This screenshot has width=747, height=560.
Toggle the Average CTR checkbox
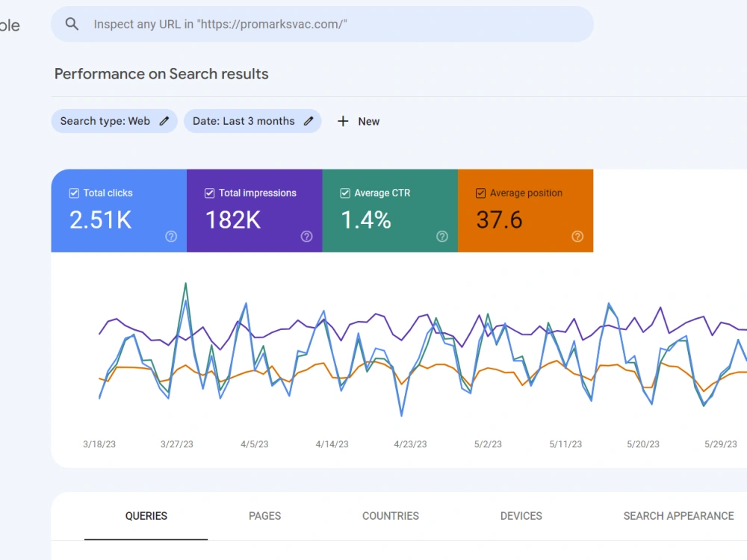click(345, 193)
